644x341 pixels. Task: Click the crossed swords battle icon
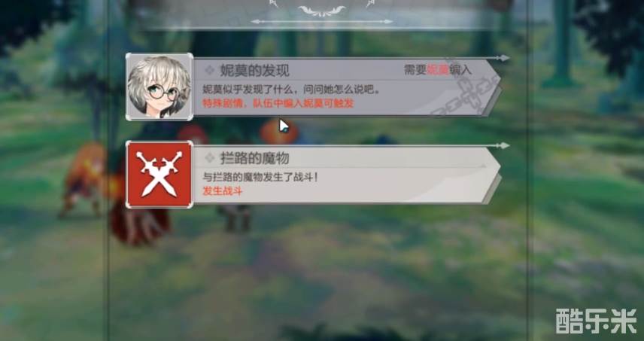159,175
